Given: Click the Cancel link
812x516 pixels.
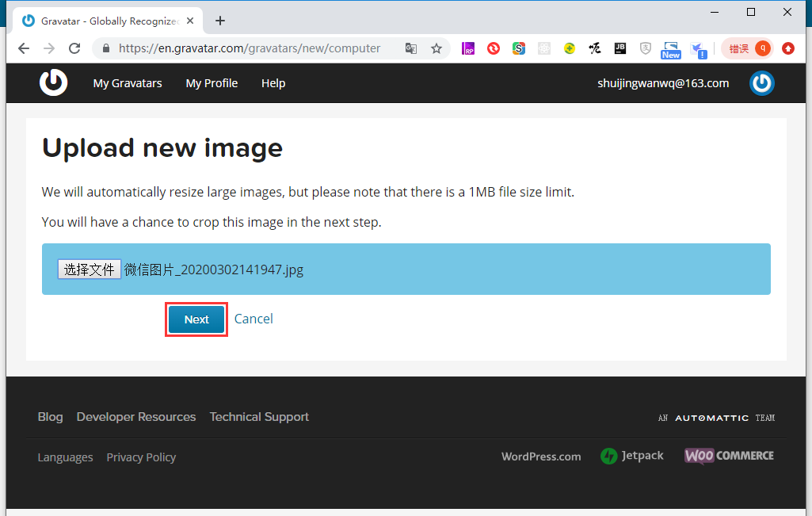Looking at the screenshot, I should pos(254,319).
